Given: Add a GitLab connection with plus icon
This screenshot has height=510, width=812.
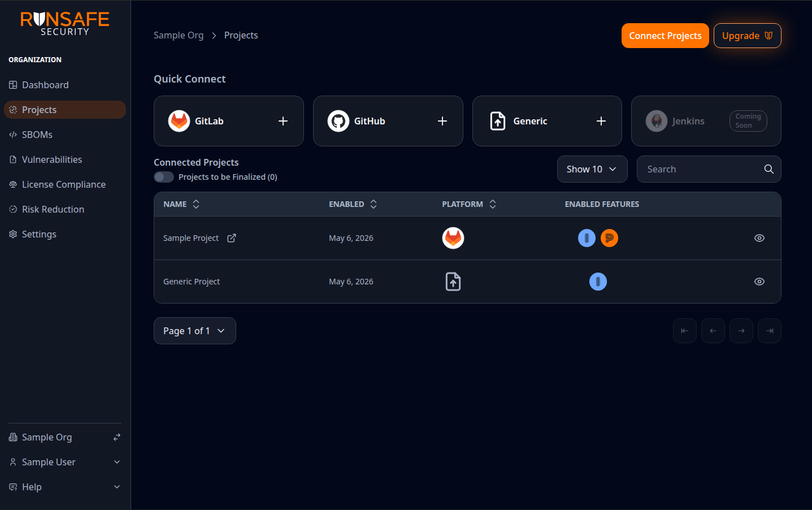Looking at the screenshot, I should tap(283, 121).
